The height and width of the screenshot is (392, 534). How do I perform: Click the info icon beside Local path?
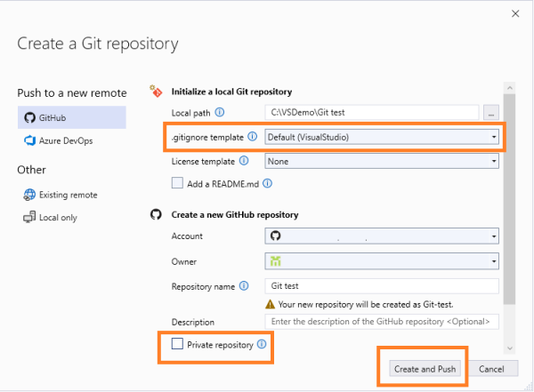(220, 112)
